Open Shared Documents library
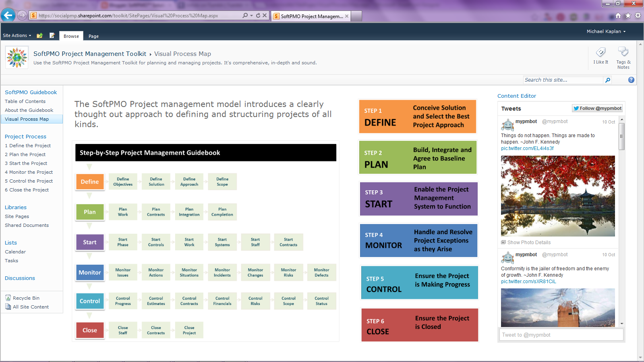 [x=27, y=225]
